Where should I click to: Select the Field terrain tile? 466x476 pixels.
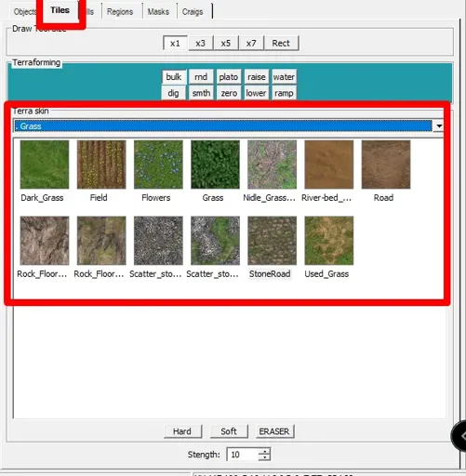(x=101, y=165)
